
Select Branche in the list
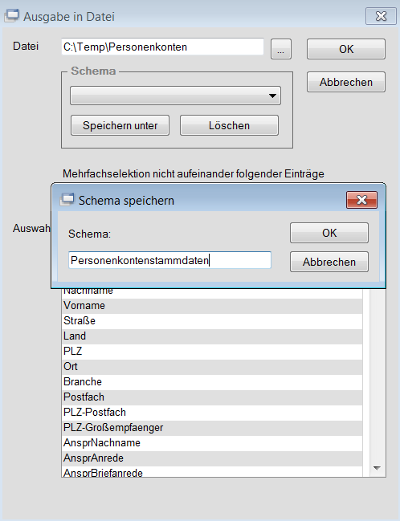point(212,382)
